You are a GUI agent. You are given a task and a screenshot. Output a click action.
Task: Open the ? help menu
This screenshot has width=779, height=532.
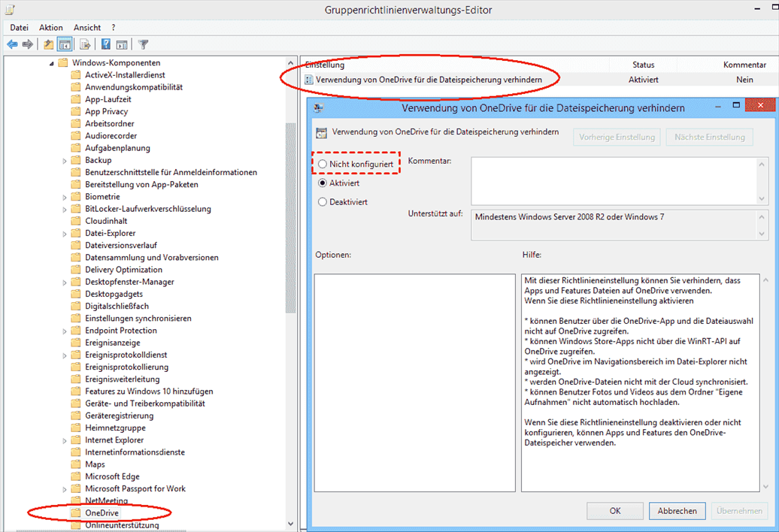(x=114, y=27)
